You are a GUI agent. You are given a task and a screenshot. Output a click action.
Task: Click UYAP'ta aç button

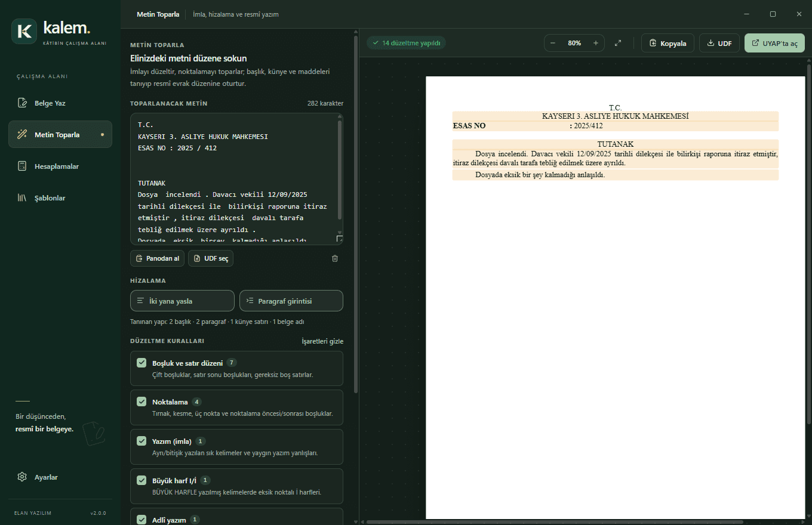tap(774, 43)
